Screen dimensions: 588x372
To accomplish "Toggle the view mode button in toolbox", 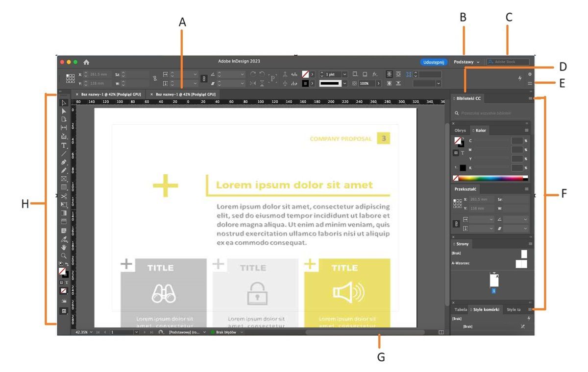I will click(64, 311).
